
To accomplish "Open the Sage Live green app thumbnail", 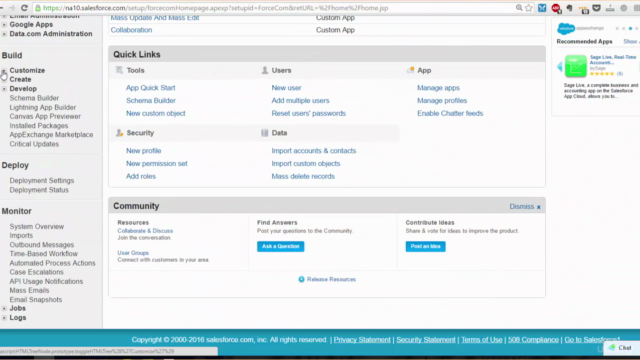I will click(x=576, y=66).
